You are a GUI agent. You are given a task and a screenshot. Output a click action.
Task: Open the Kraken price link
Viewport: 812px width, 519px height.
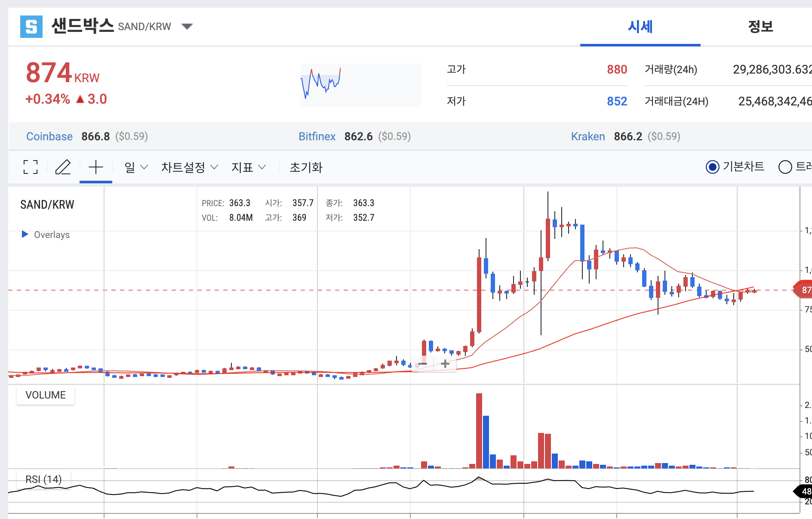(588, 136)
